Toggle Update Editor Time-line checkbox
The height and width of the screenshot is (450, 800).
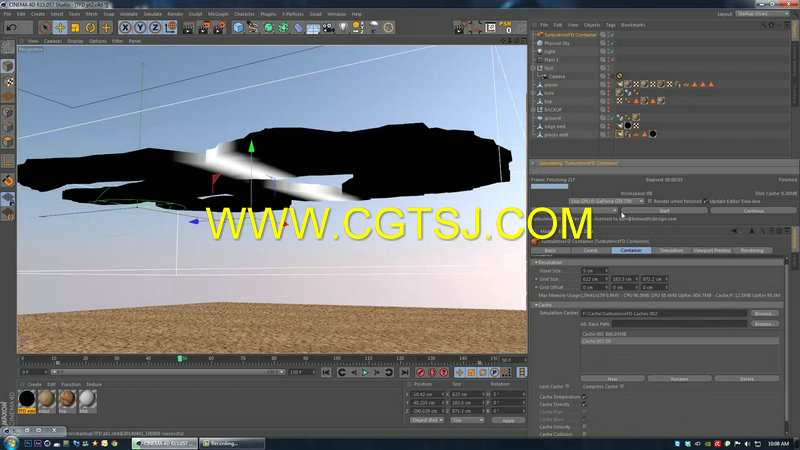tap(705, 202)
